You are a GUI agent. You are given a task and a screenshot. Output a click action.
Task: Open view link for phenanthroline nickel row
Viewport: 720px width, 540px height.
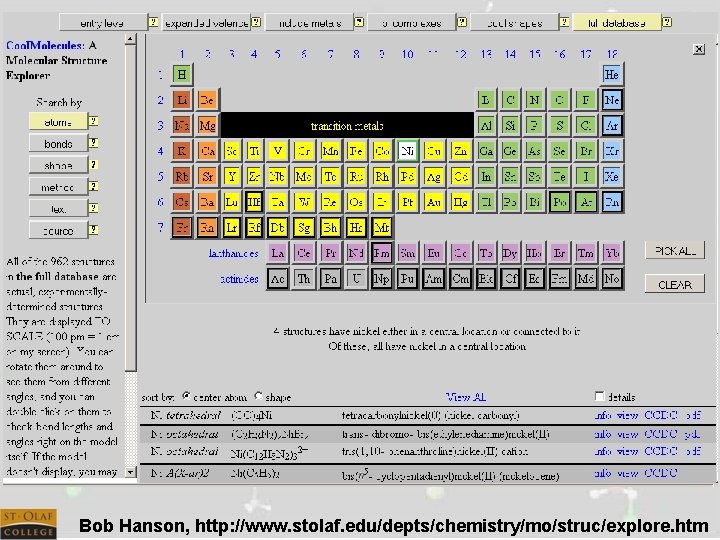627,451
